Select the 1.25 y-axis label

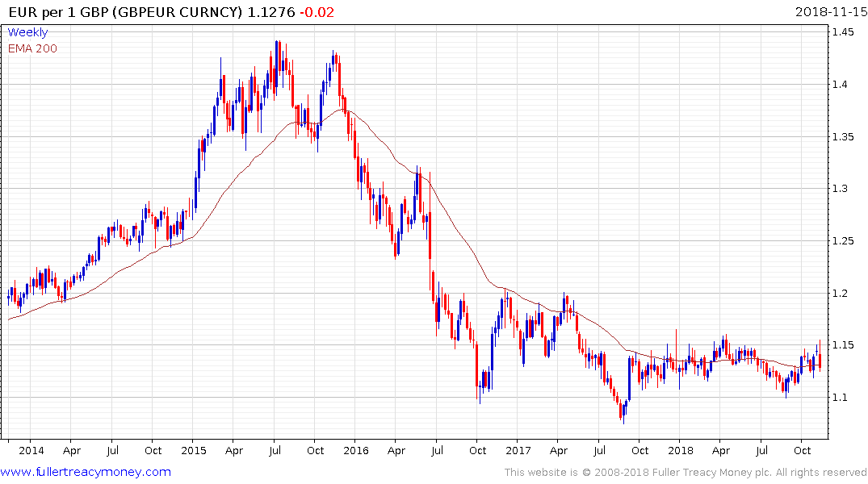(x=843, y=240)
